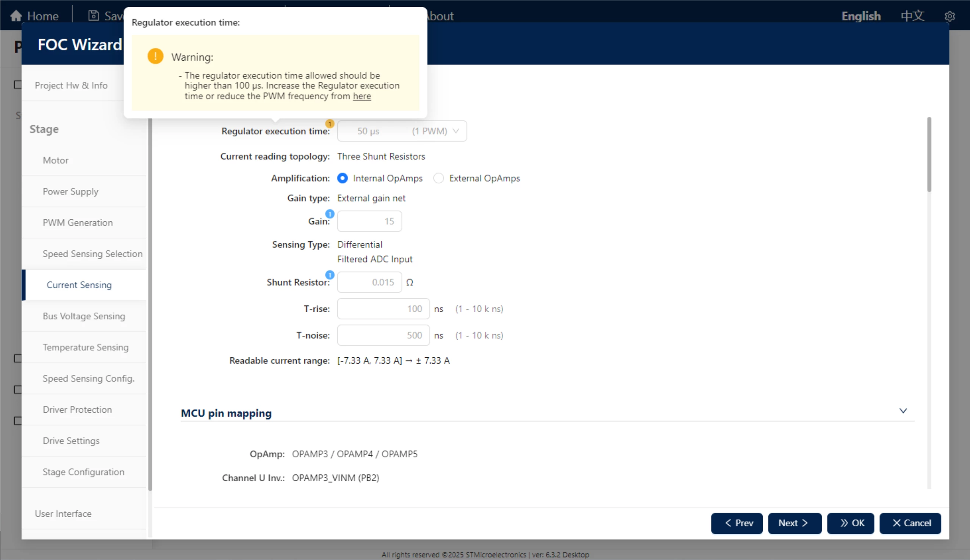Open User Interface section
Screen dimensions: 970x560
(x=84, y=514)
